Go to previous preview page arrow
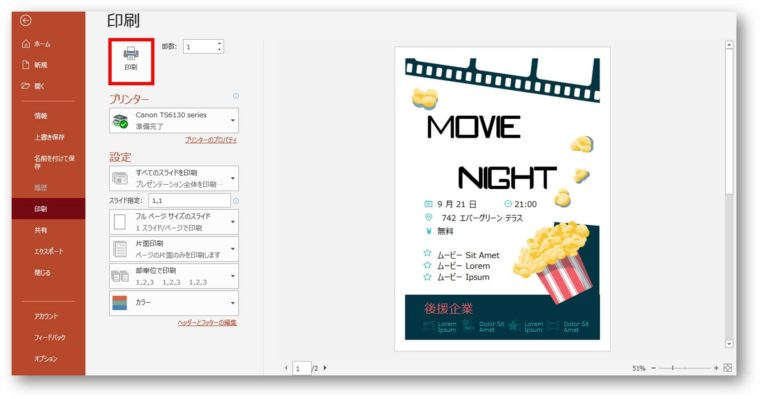The height and width of the screenshot is (399, 760). [286, 368]
